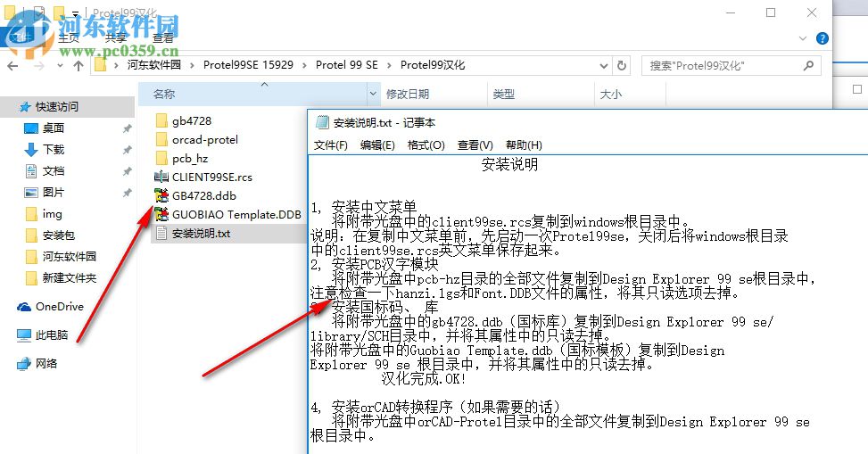Open Notepad 编辑(E) menu
The height and width of the screenshot is (454, 868).
pos(377,145)
